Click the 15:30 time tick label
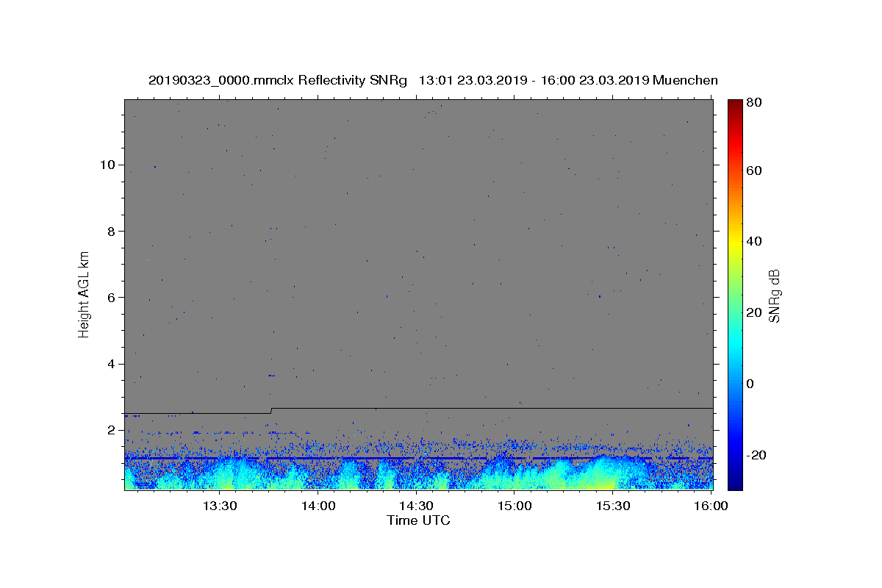Image resolution: width=882 pixels, height=588 pixels. pyautogui.click(x=612, y=506)
